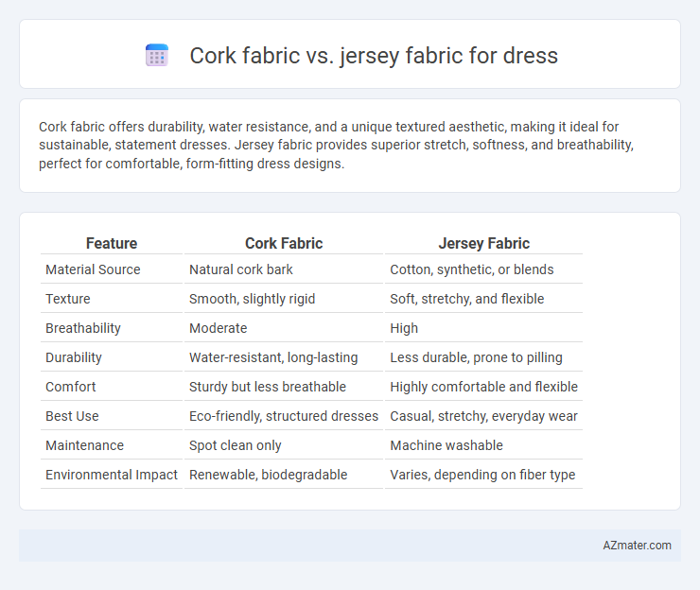Select the 'Cotton, synthetic, or blends' cell

[x=472, y=269]
